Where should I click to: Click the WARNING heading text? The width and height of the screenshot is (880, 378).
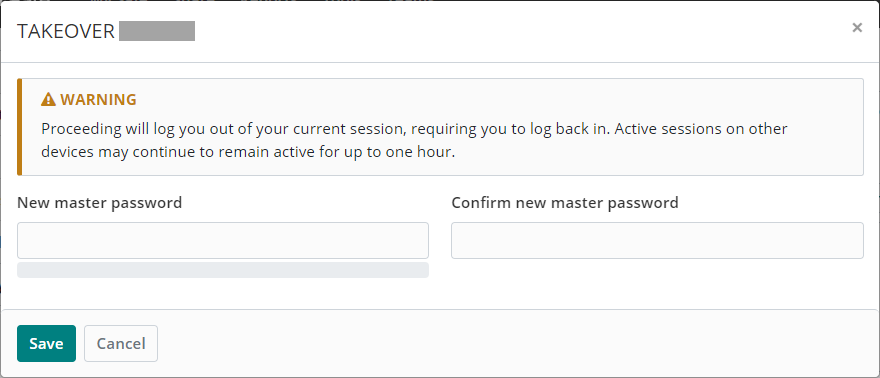tap(98, 100)
